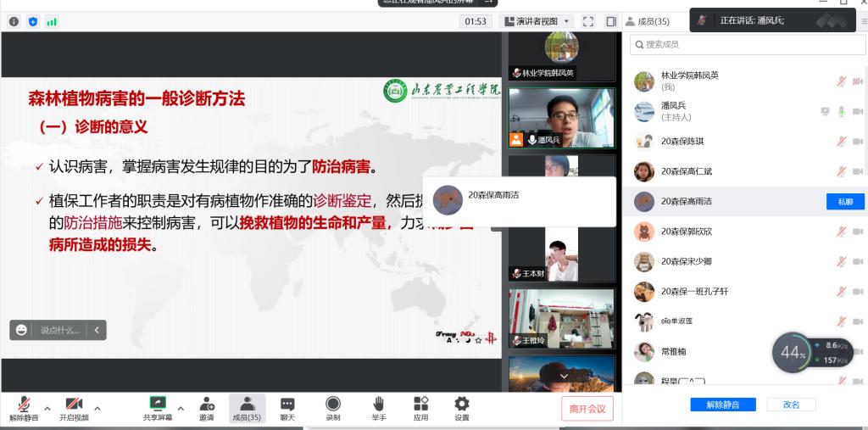
Task: Click the 改名 rename button
Action: [791, 405]
